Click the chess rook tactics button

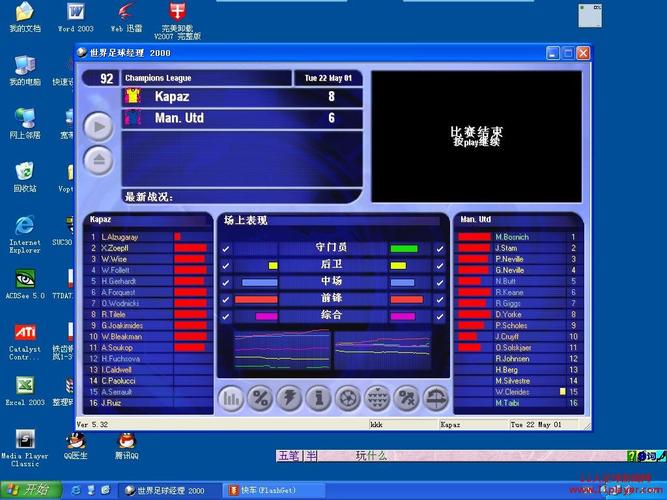[x=319, y=399]
